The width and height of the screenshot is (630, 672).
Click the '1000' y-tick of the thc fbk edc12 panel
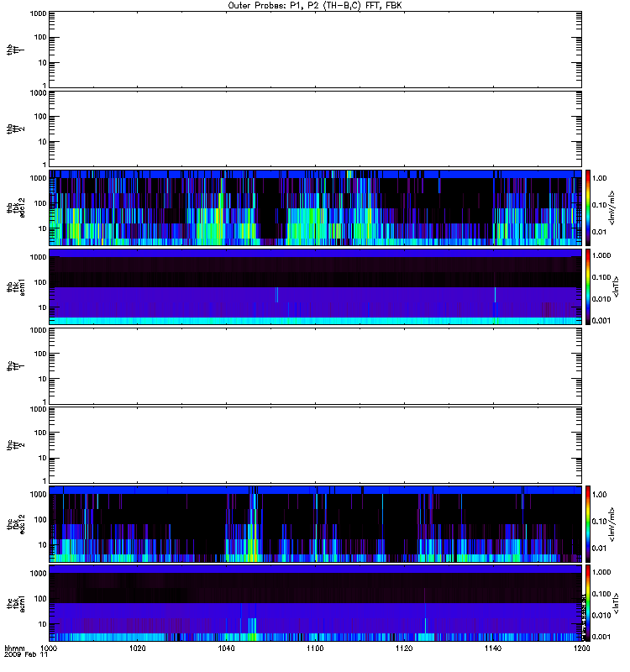[x=38, y=494]
